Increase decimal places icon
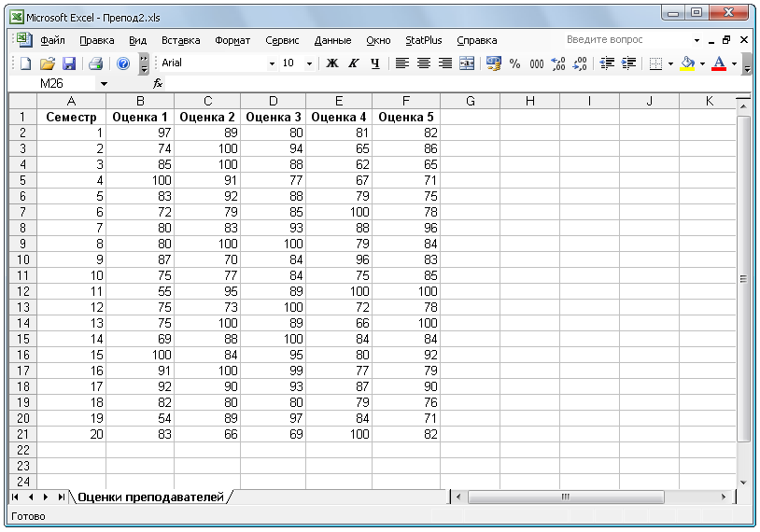 (x=558, y=63)
